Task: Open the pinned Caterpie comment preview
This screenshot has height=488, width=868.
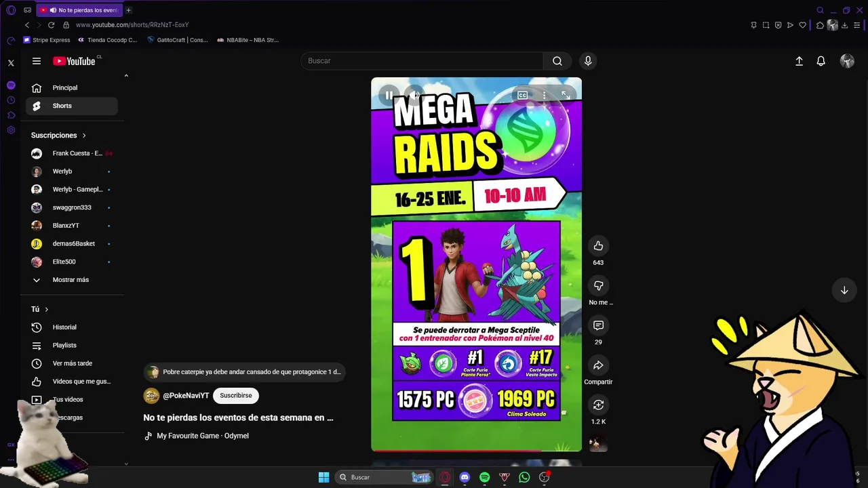Action: [244, 372]
